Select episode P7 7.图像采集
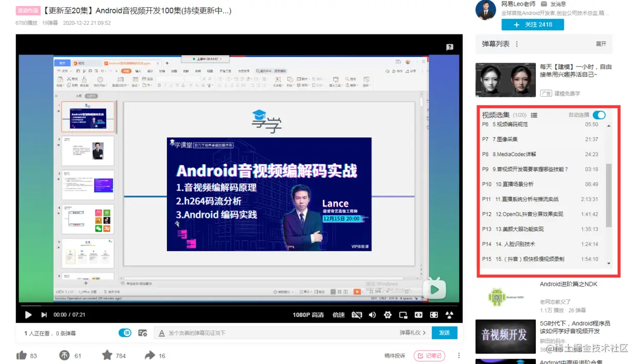The width and height of the screenshot is (639, 364). 540,140
